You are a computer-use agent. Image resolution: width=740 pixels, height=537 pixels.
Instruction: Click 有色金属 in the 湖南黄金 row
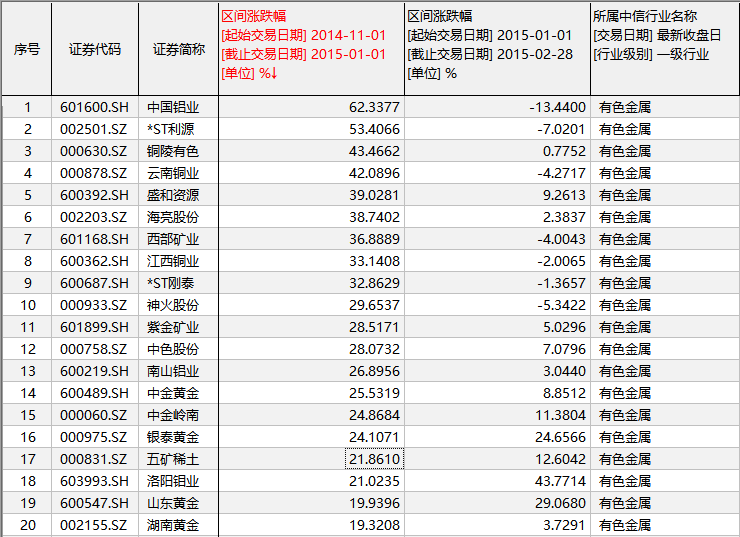point(625,525)
